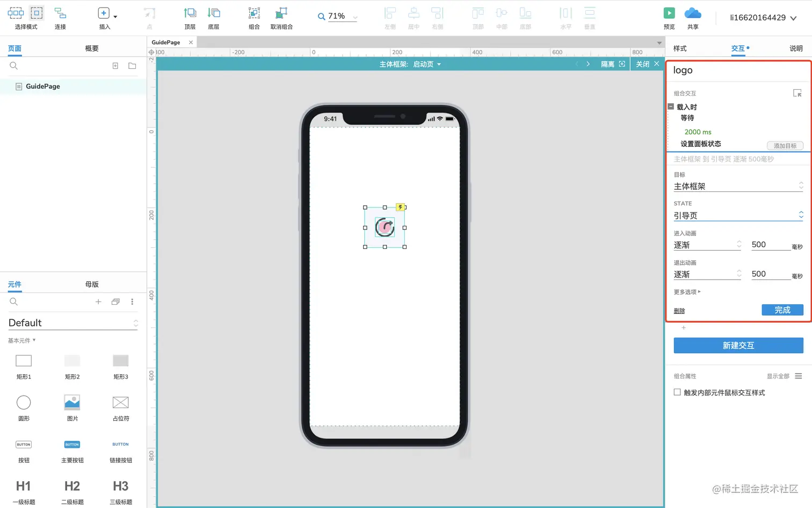Click the search icon in the 页面 panel

14,66
